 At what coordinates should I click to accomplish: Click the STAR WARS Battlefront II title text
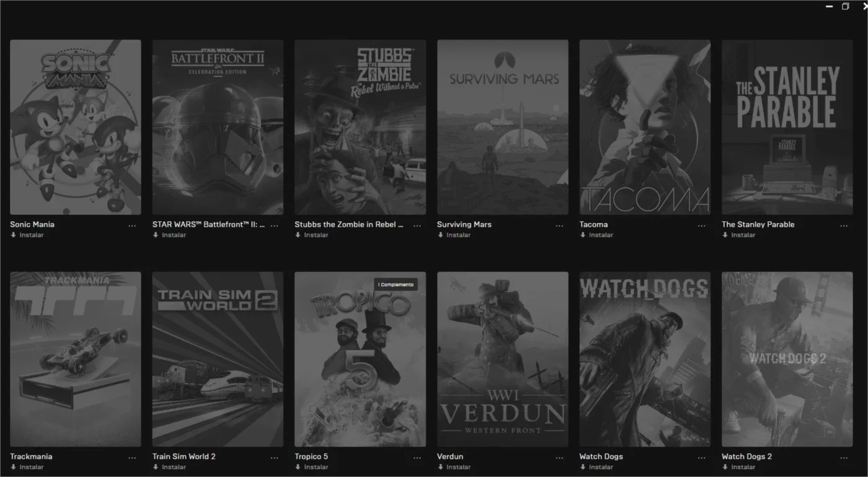tap(209, 224)
